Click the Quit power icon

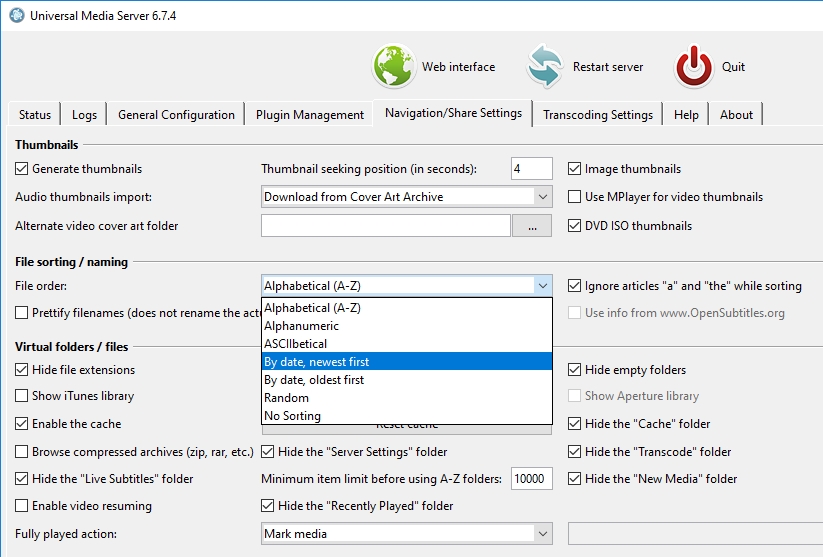coord(694,66)
